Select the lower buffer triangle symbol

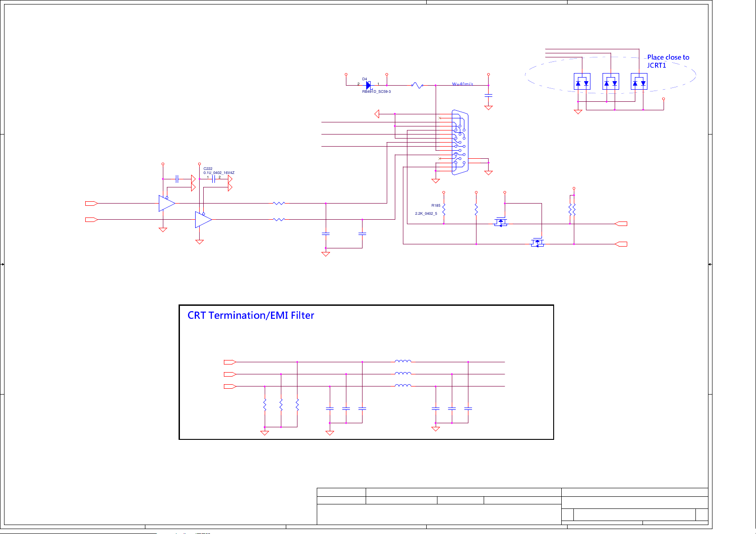(x=203, y=220)
